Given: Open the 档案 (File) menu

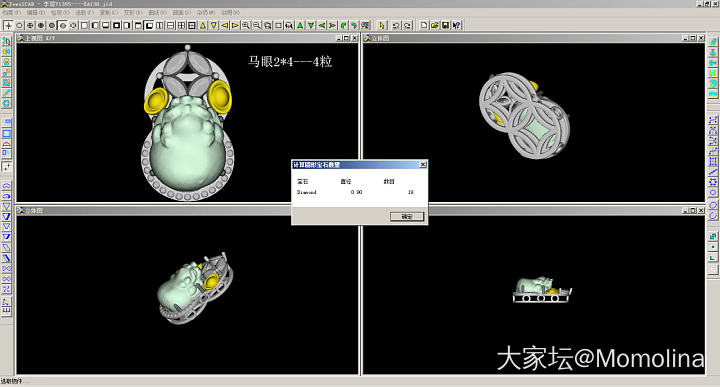Looking at the screenshot, I should point(11,12).
